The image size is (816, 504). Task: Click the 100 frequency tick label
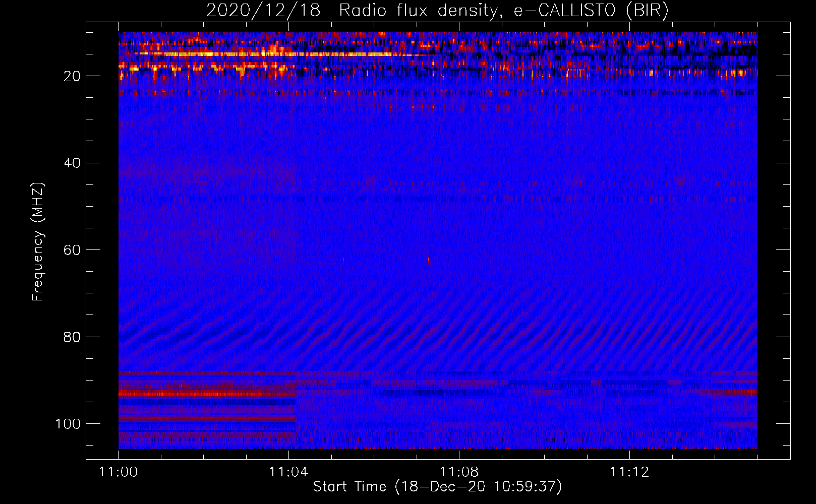coord(68,424)
